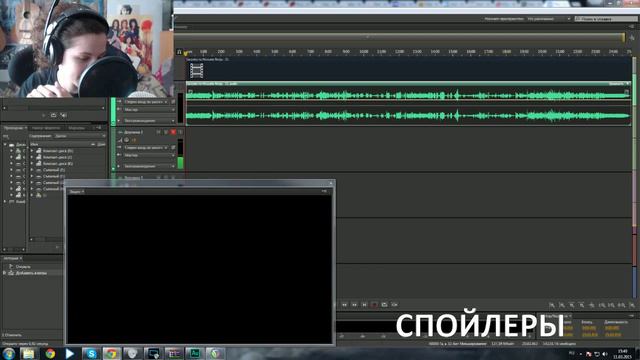Click the network tray icon
The image size is (640, 360).
pyautogui.click(x=597, y=354)
